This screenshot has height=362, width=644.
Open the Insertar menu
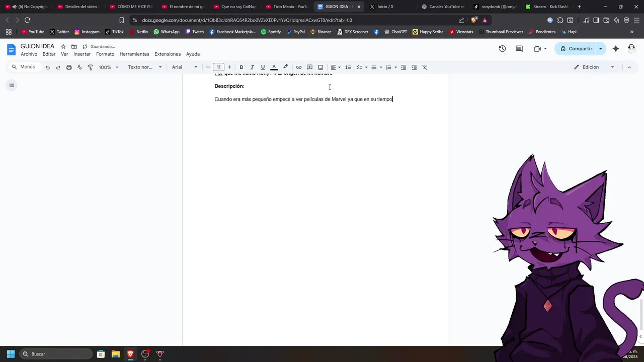point(82,54)
